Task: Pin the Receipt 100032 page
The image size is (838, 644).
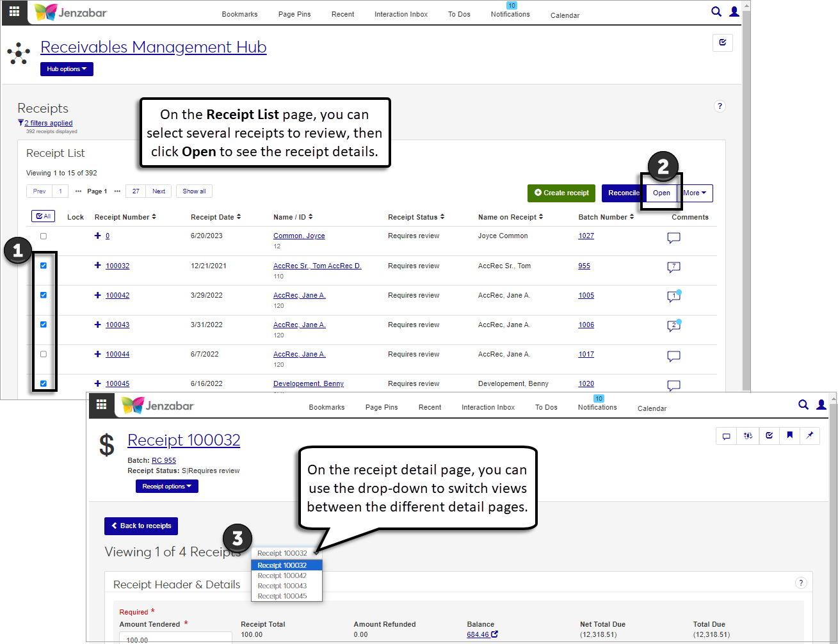Action: pyautogui.click(x=810, y=436)
